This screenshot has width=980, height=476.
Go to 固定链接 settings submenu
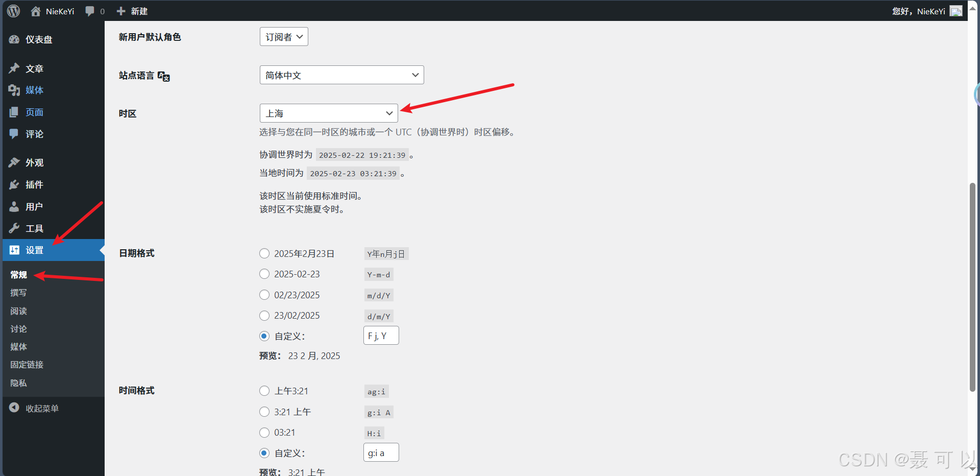[x=27, y=365]
